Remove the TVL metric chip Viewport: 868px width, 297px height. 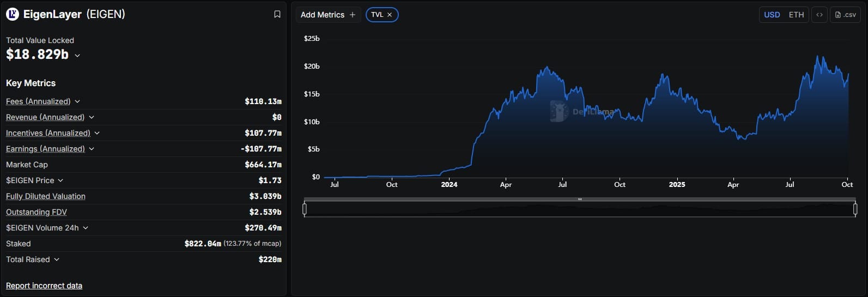coord(390,15)
